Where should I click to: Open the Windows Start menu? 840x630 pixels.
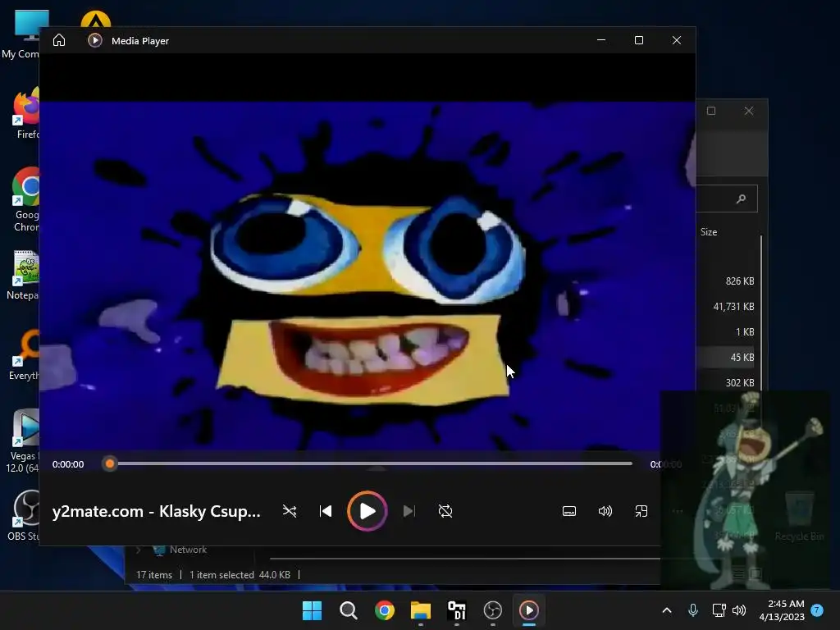coord(312,610)
